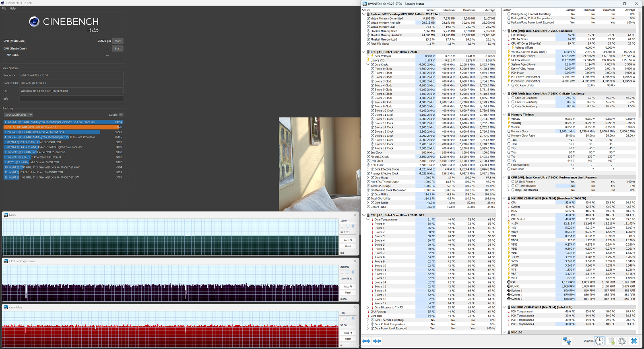Expand the Core Effective Clocks row
This screenshot has width=644, height=349.
(x=368, y=169)
